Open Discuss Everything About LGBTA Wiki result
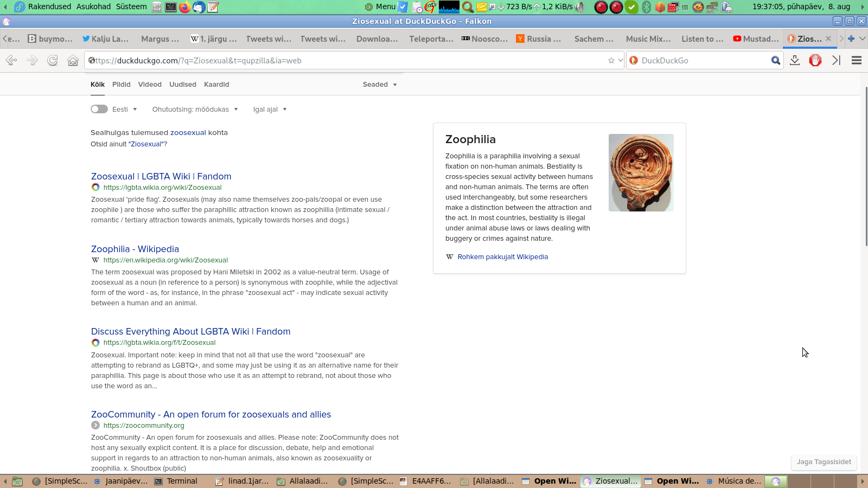This screenshot has width=868, height=488. (x=191, y=331)
